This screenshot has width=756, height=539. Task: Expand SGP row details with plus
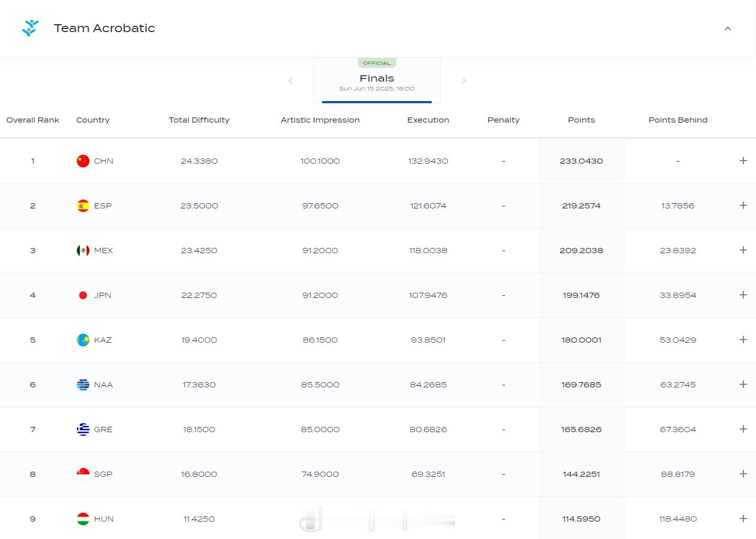point(743,474)
